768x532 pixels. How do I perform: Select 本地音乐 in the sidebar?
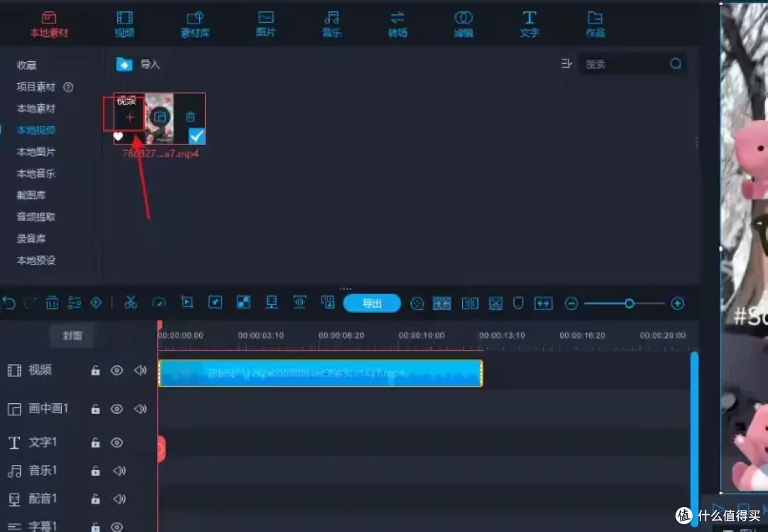click(36, 174)
